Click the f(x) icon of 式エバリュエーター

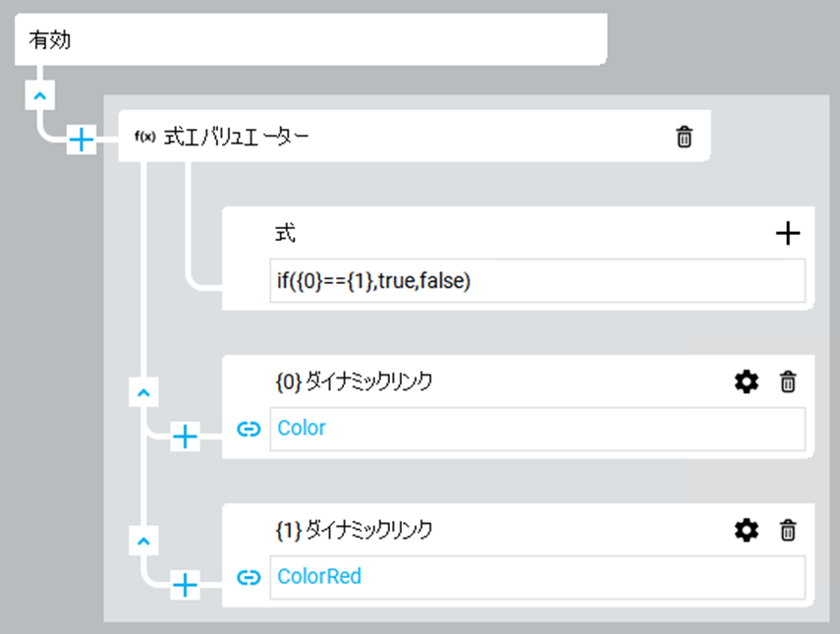[144, 138]
